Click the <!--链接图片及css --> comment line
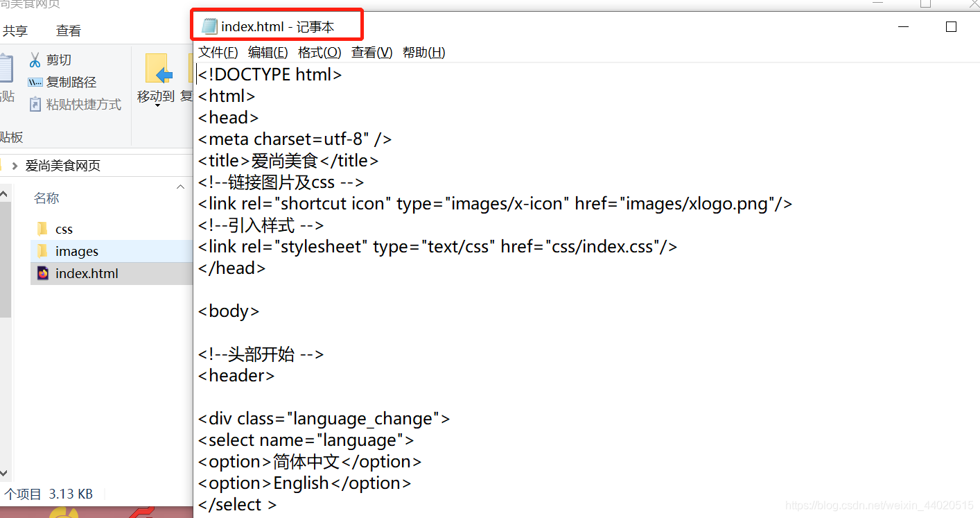This screenshot has width=980, height=518. click(x=281, y=182)
